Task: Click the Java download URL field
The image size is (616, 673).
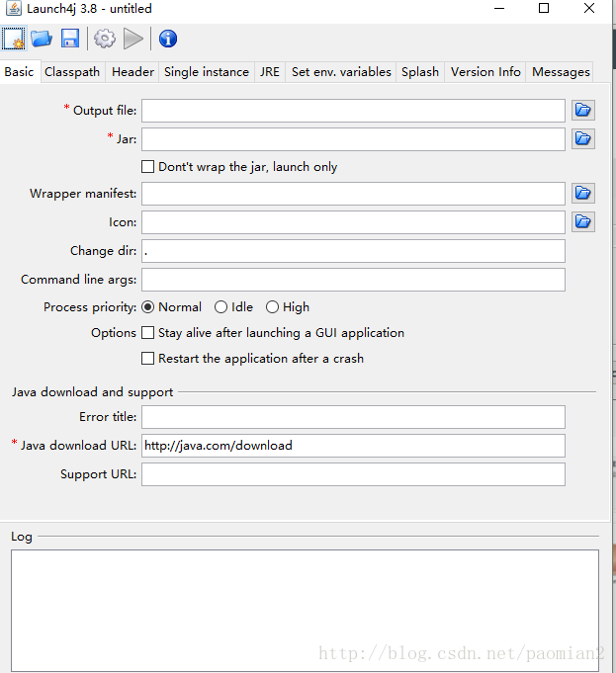Action: tap(353, 446)
